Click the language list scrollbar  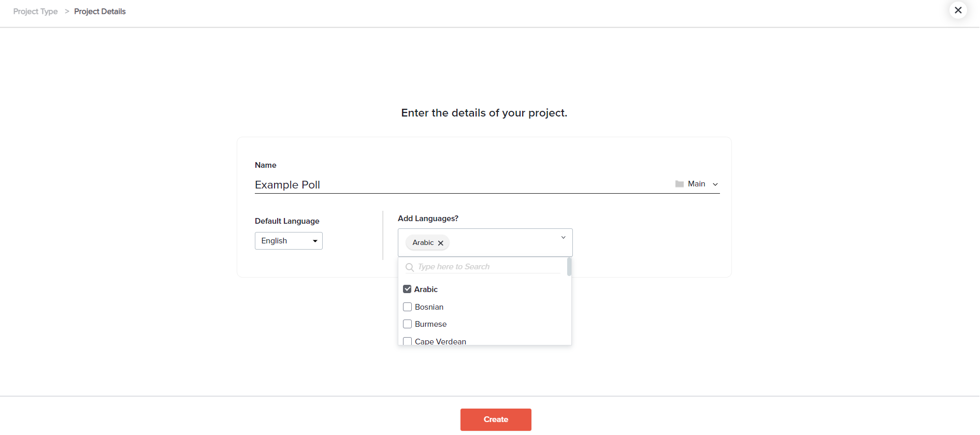pyautogui.click(x=569, y=267)
